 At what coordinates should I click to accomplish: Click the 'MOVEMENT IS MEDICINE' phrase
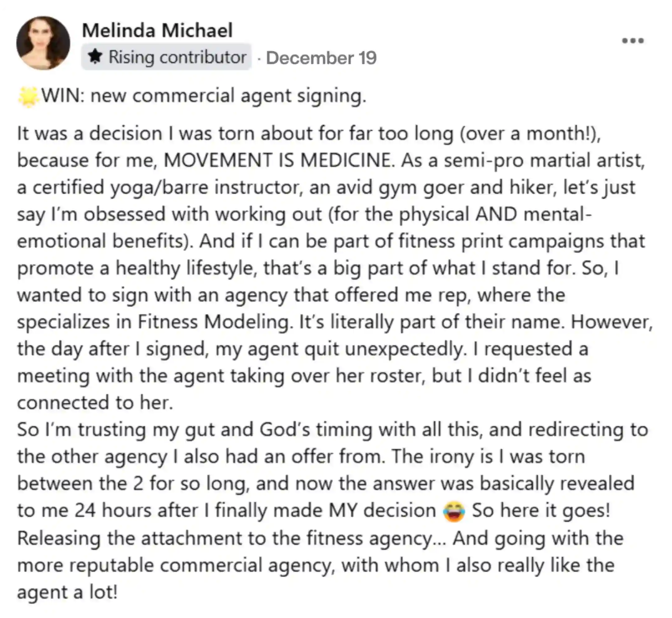click(x=277, y=160)
